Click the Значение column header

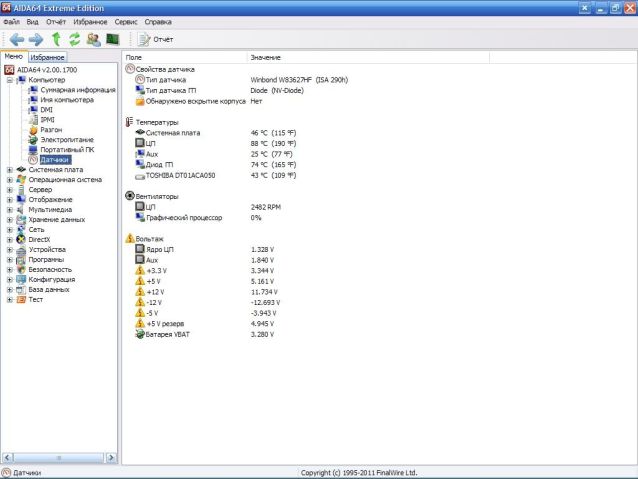click(x=368, y=57)
